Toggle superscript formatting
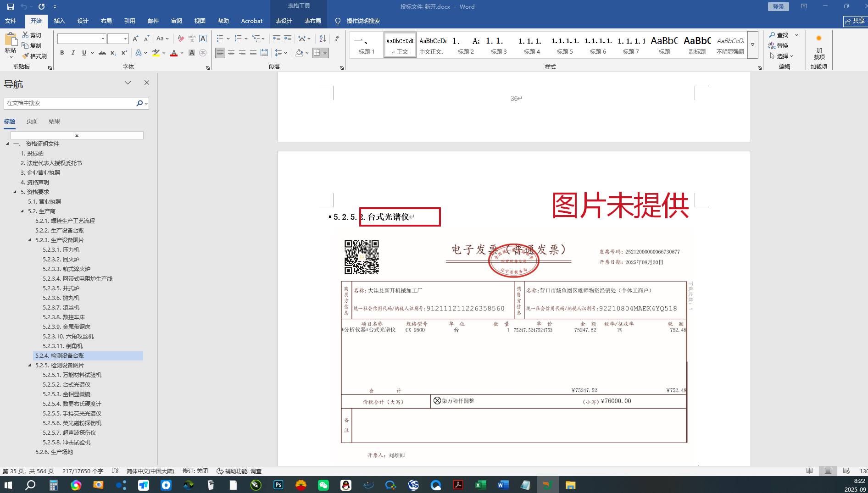 pyautogui.click(x=124, y=53)
